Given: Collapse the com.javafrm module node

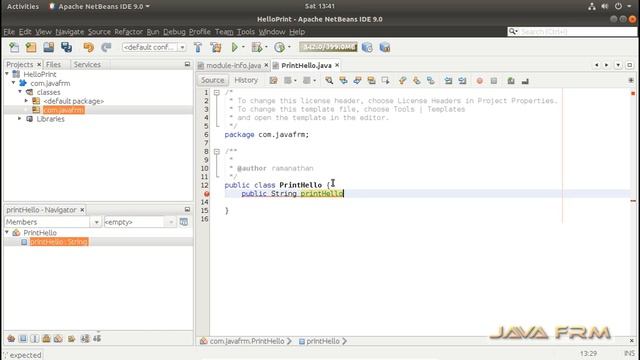Looking at the screenshot, I should tap(13, 83).
